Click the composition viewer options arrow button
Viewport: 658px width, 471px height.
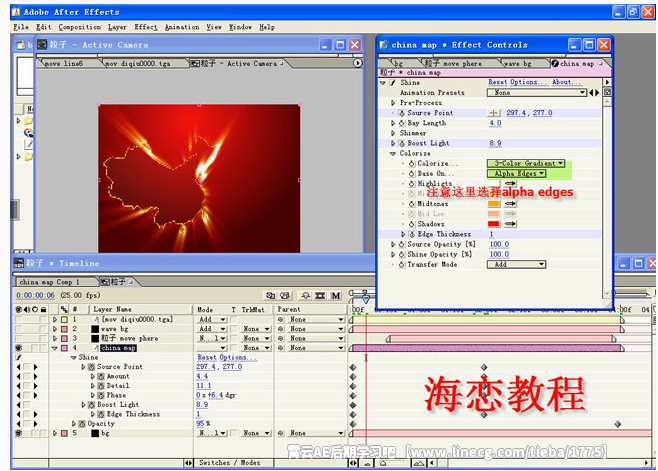coord(357,63)
